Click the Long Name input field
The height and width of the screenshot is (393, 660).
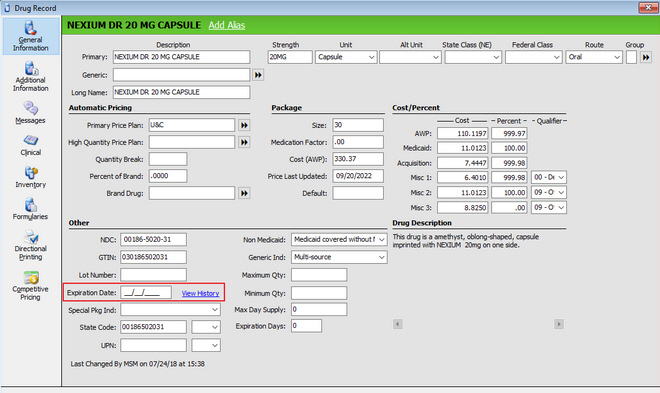pyautogui.click(x=181, y=92)
